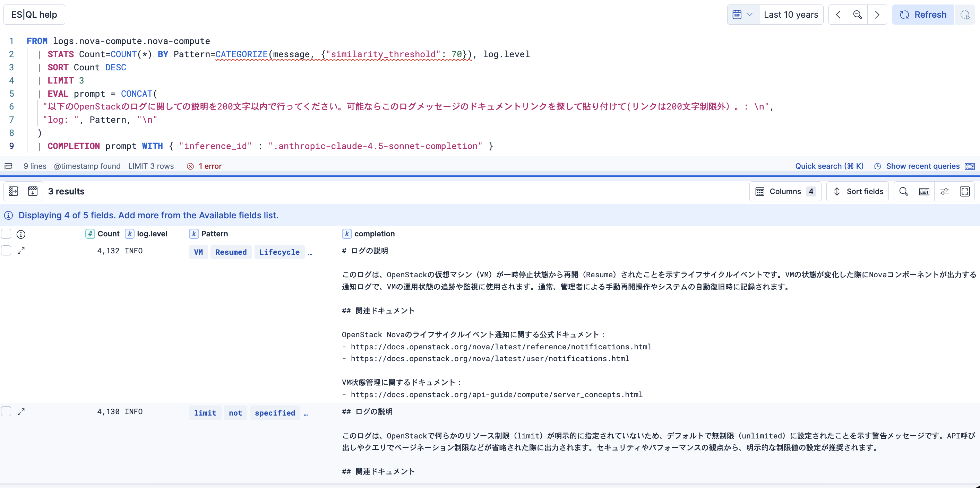Expand the first result row details
The image size is (980, 488).
point(21,251)
